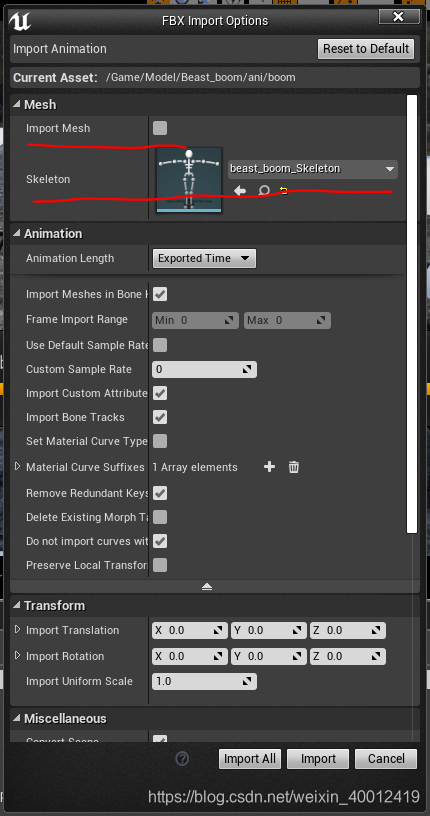The image size is (430, 816).
Task: Expand Material Curve Suffixes array
Action: (x=17, y=466)
